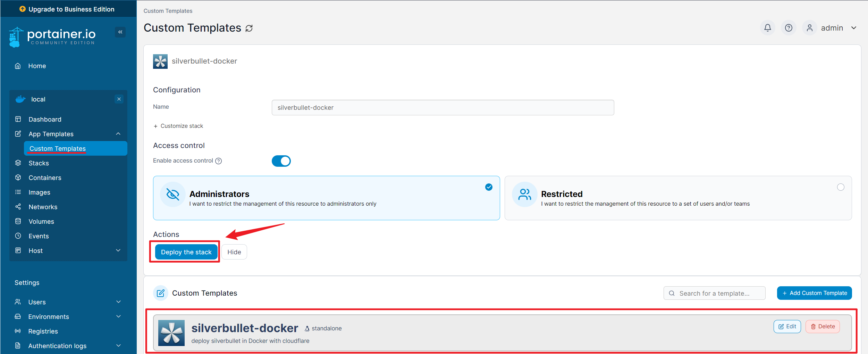
Task: Open notifications with the bell icon
Action: pyautogui.click(x=768, y=28)
